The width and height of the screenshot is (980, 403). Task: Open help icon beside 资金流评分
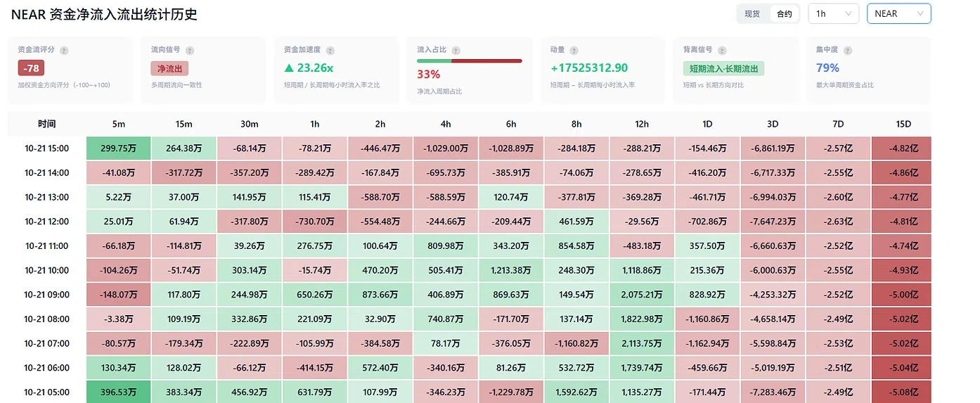pyautogui.click(x=64, y=51)
